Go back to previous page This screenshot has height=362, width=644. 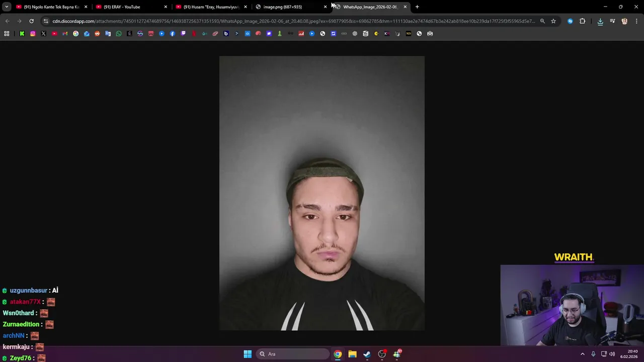click(7, 21)
